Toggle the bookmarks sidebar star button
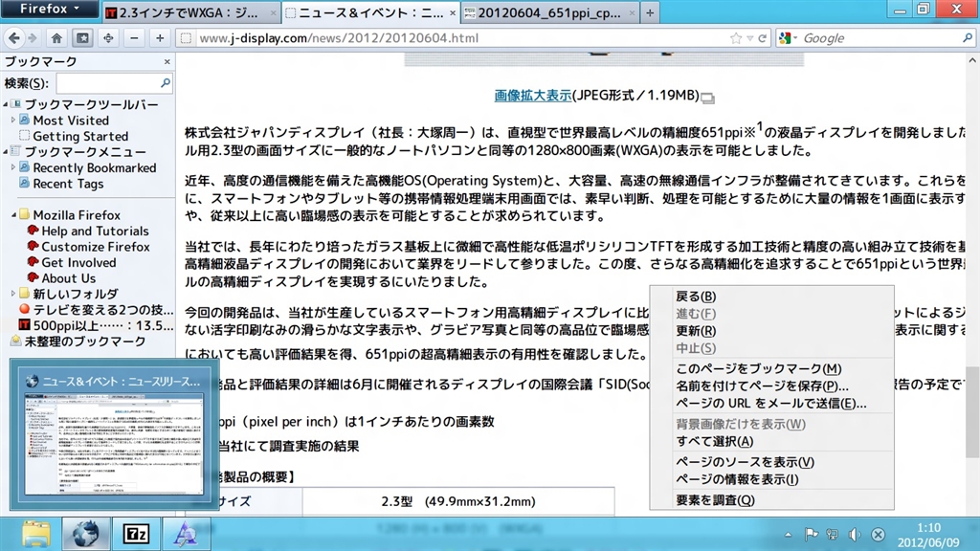This screenshot has height=551, width=980. click(x=82, y=38)
